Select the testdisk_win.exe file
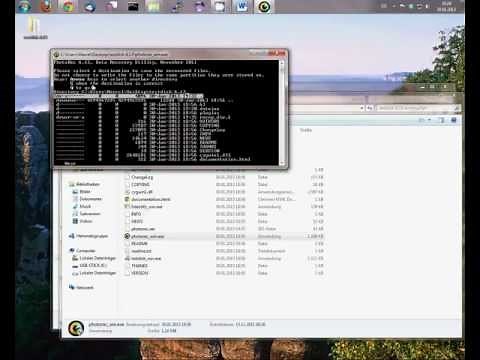The width and height of the screenshot is (480, 360). click(x=146, y=258)
